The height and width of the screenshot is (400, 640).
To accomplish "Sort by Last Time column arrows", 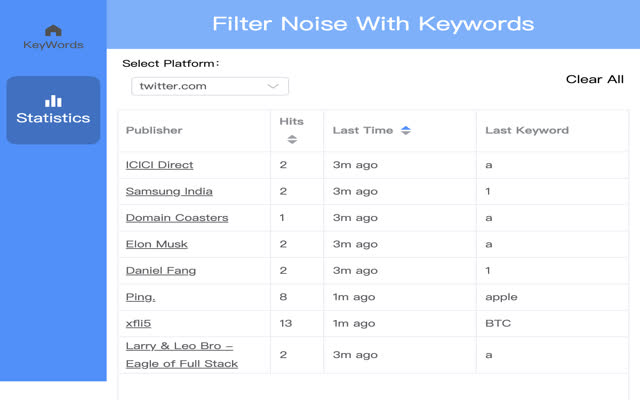I will coord(406,130).
